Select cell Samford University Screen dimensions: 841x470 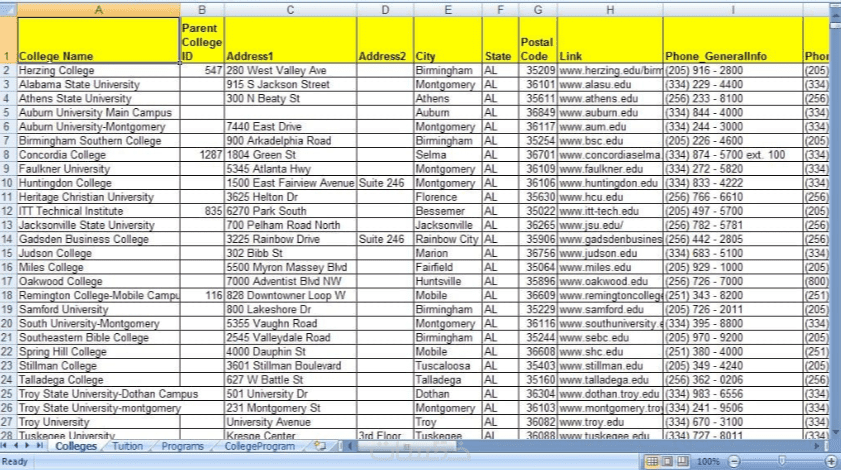[98, 310]
